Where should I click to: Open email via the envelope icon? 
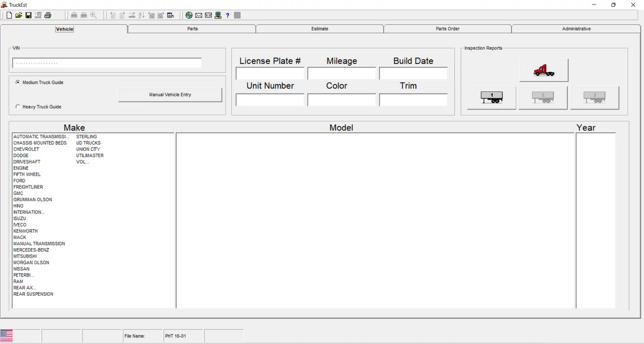(x=198, y=15)
